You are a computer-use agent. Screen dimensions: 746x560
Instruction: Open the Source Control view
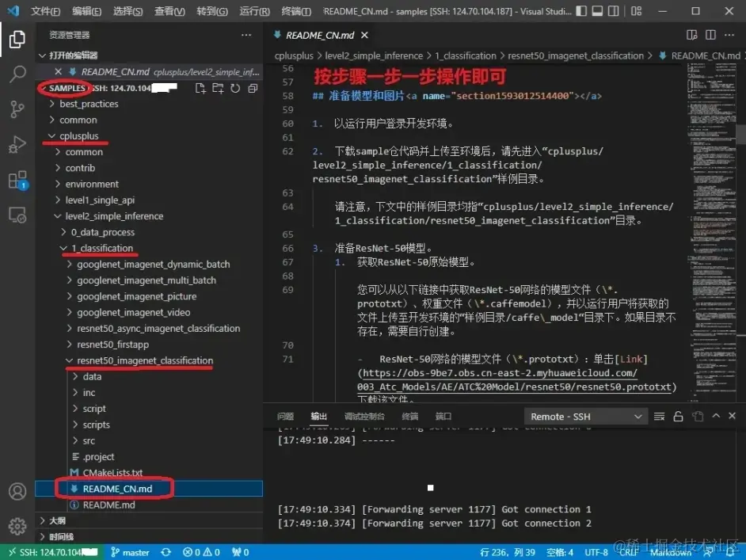(17, 109)
